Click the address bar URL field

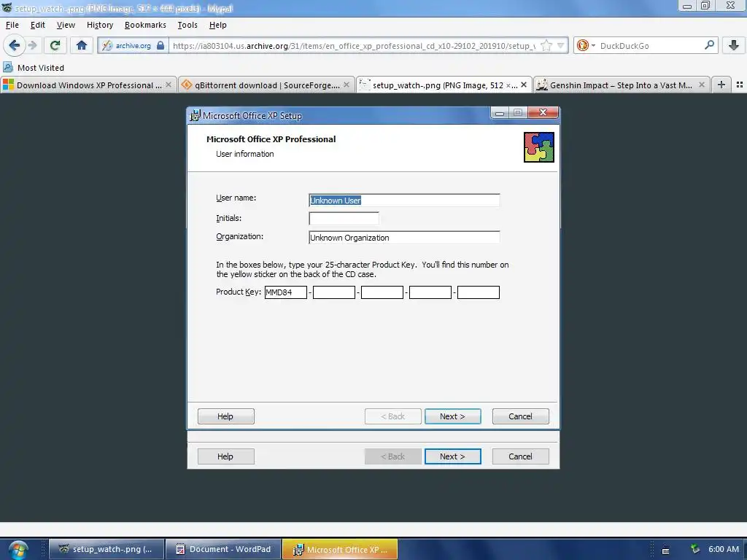(354, 46)
